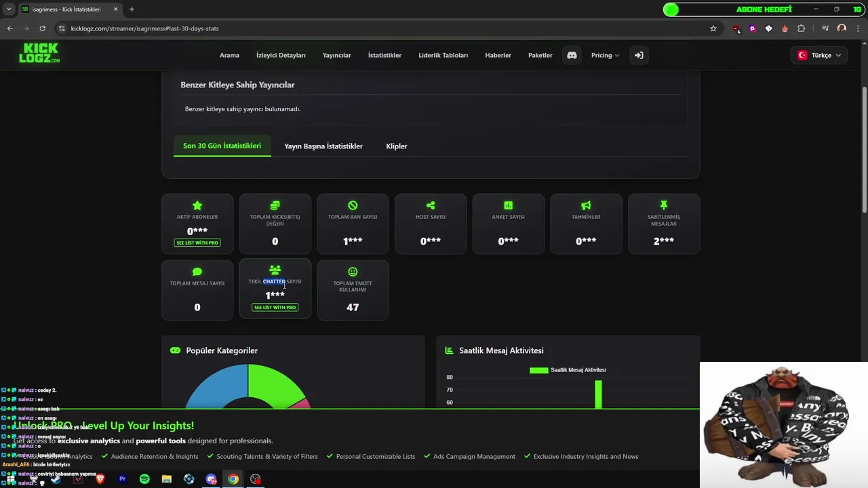Image resolution: width=868 pixels, height=488 pixels.
Task: Click the share icon on Host Sayısı card
Action: click(x=431, y=205)
